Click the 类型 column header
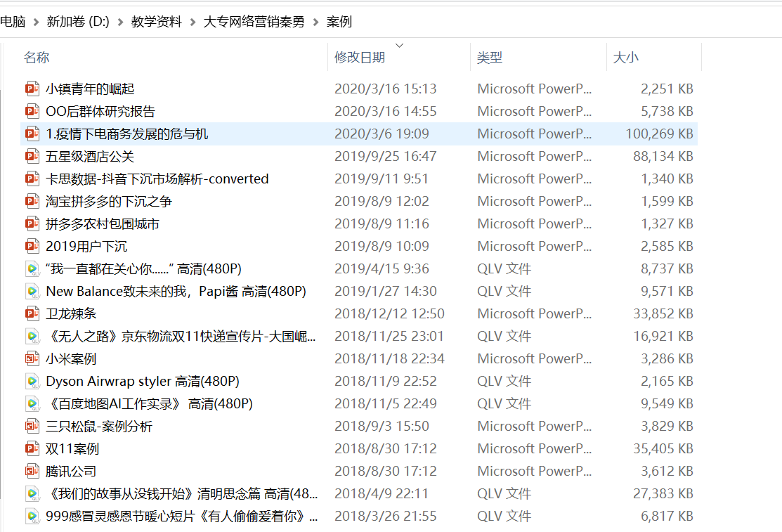782x532 pixels. (x=490, y=58)
